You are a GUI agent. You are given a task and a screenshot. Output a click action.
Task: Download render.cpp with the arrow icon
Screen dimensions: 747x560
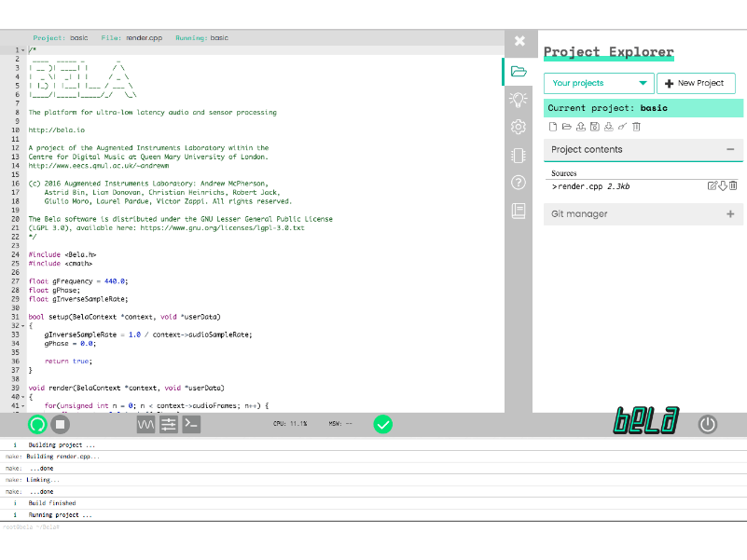(723, 186)
